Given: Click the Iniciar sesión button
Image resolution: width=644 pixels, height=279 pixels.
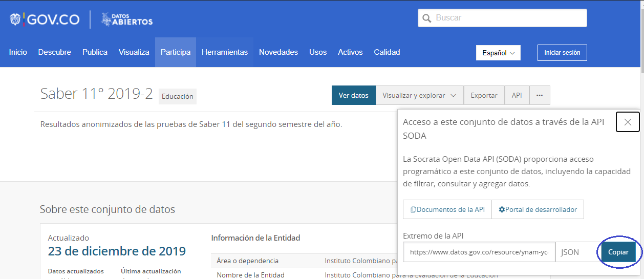Looking at the screenshot, I should coord(562,53).
